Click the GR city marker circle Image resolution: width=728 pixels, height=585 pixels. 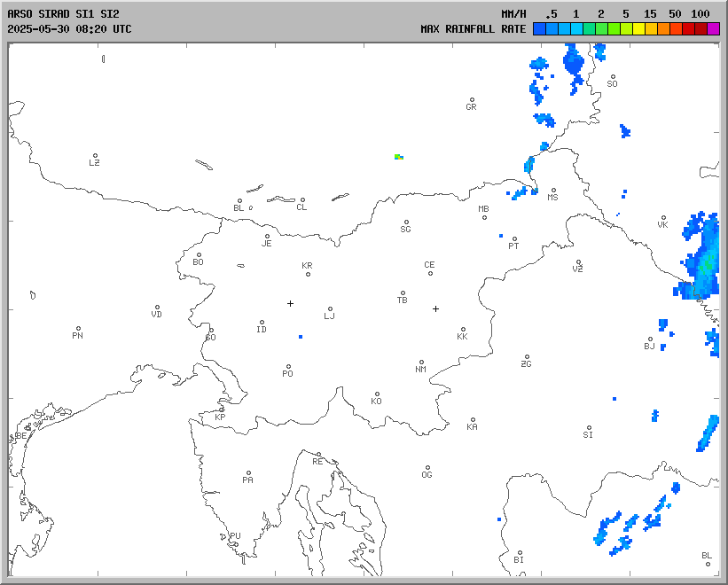pos(472,100)
